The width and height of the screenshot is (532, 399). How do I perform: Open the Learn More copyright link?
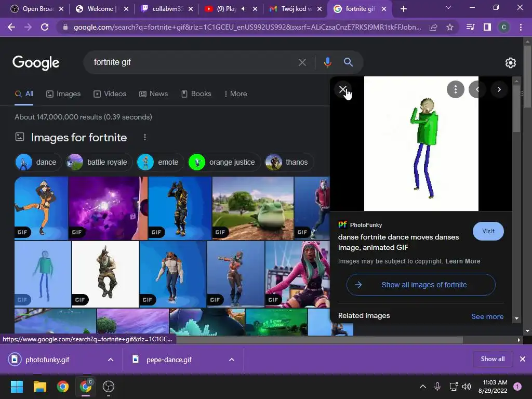click(x=462, y=261)
